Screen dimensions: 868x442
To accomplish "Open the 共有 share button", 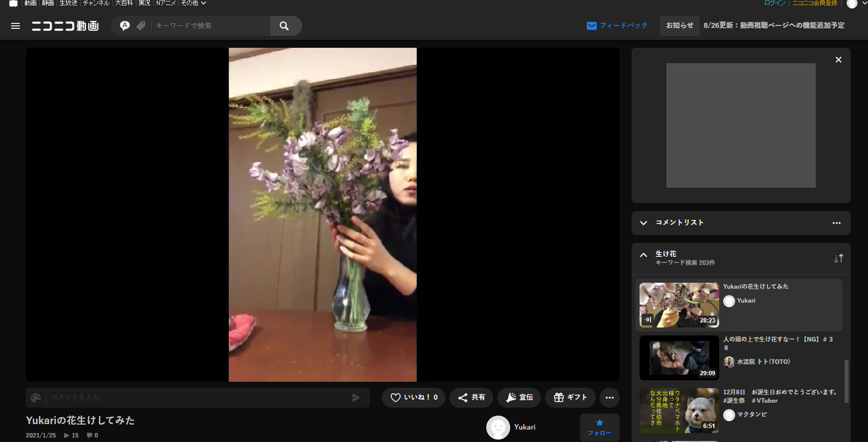I will tap(471, 398).
